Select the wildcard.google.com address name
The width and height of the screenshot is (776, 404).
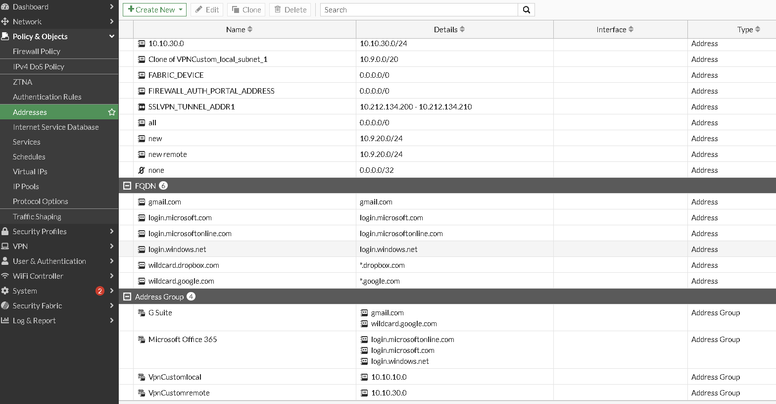point(181,281)
